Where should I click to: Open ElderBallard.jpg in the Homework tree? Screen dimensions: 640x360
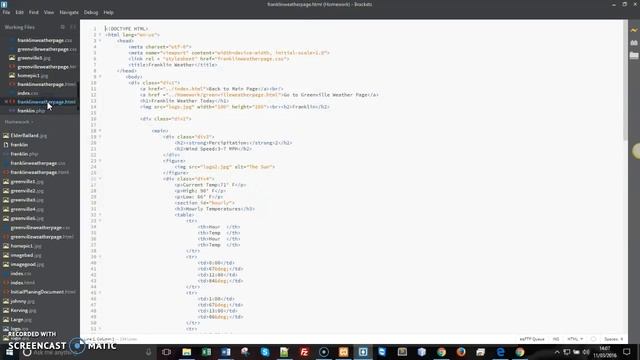[x=29, y=136]
